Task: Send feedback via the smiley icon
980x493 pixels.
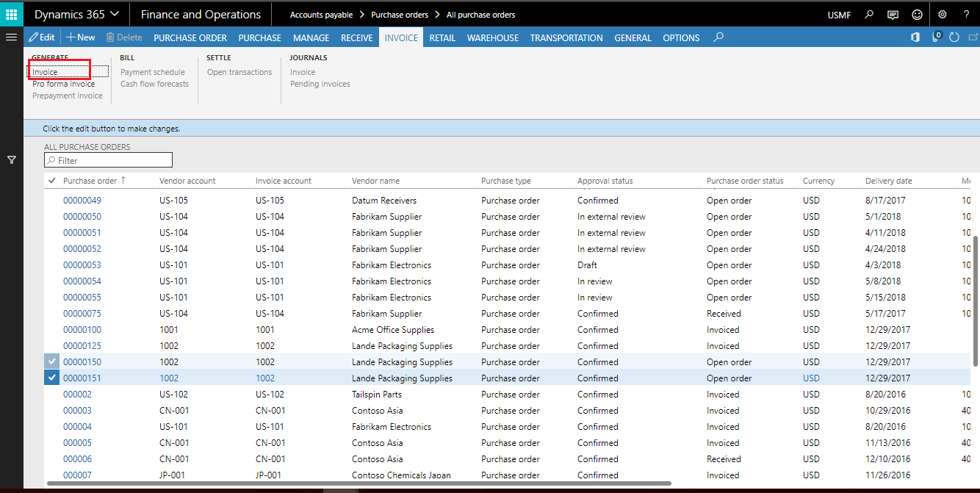Action: point(917,13)
